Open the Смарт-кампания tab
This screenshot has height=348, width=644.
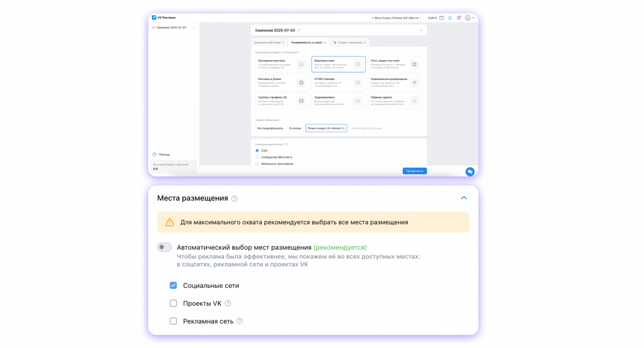pyautogui.click(x=349, y=42)
